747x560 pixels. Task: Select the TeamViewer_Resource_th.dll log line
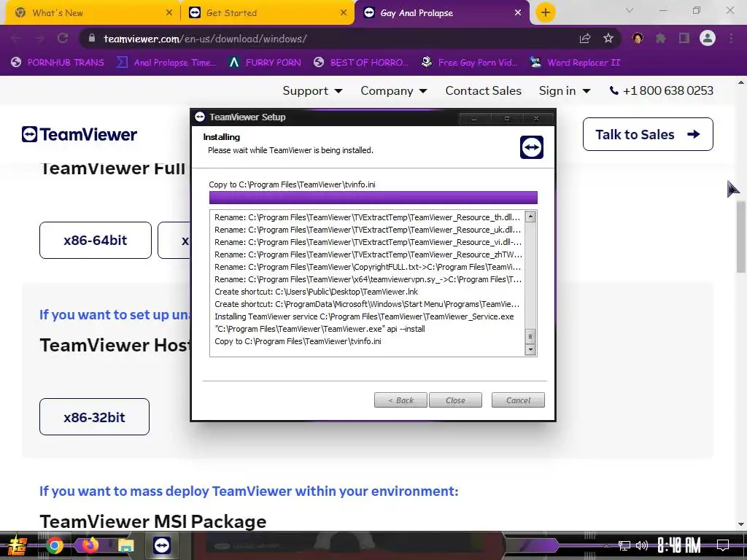(x=368, y=217)
